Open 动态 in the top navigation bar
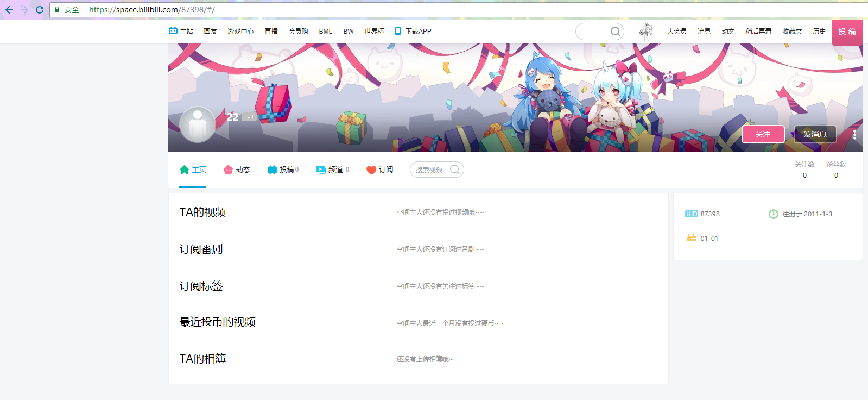 coord(728,32)
